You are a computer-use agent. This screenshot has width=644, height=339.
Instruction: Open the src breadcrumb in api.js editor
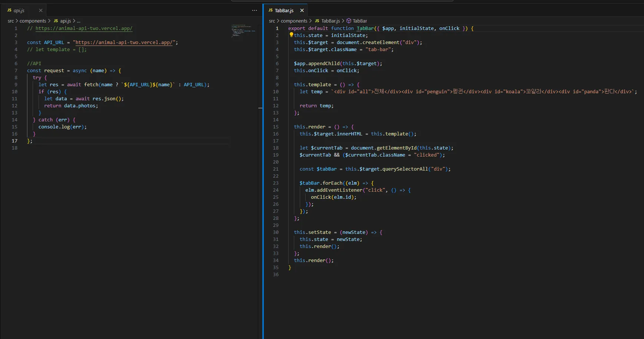point(11,21)
